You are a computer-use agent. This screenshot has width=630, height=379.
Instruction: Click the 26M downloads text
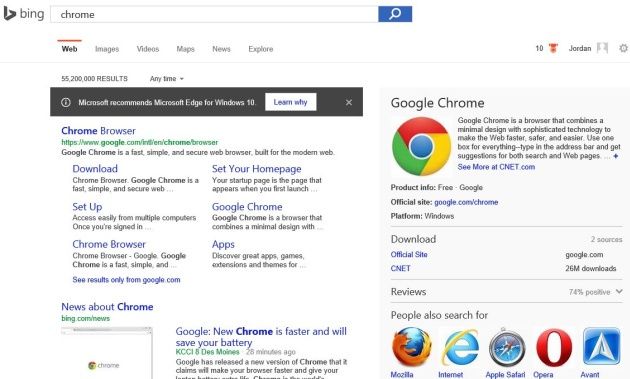[591, 268]
